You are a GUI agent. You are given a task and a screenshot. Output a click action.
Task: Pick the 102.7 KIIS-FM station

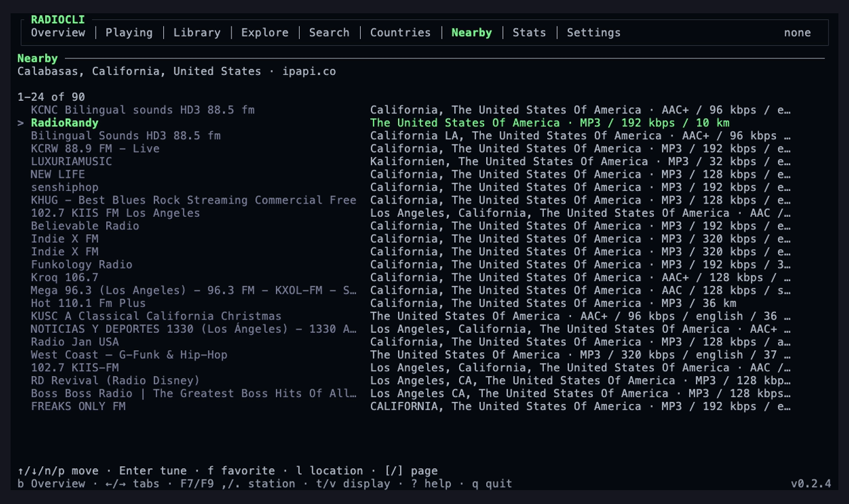pos(411,367)
